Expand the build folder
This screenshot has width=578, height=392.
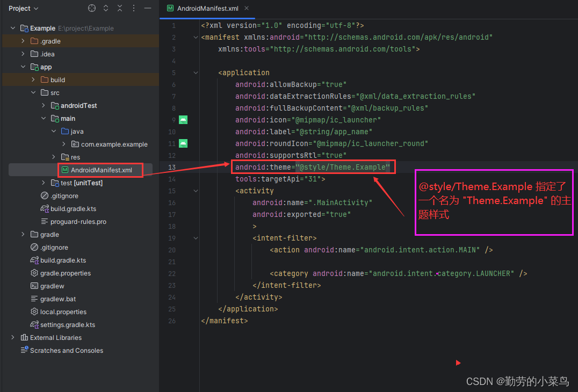(x=32, y=79)
